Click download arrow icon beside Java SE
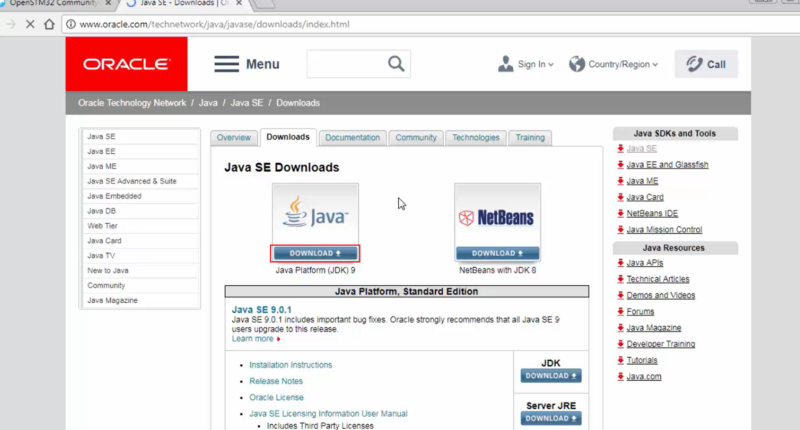Viewport: 800px width, 430px height. [620, 148]
